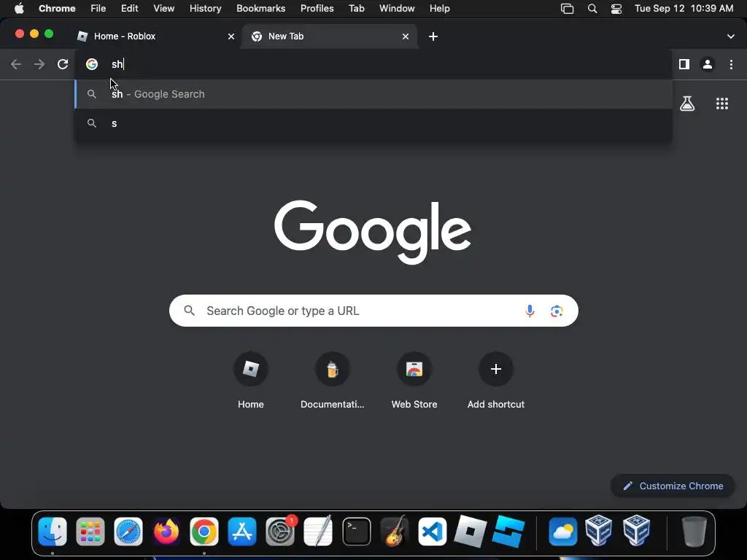747x560 pixels.
Task: Launch GarageBand from the dock
Action: 395,532
